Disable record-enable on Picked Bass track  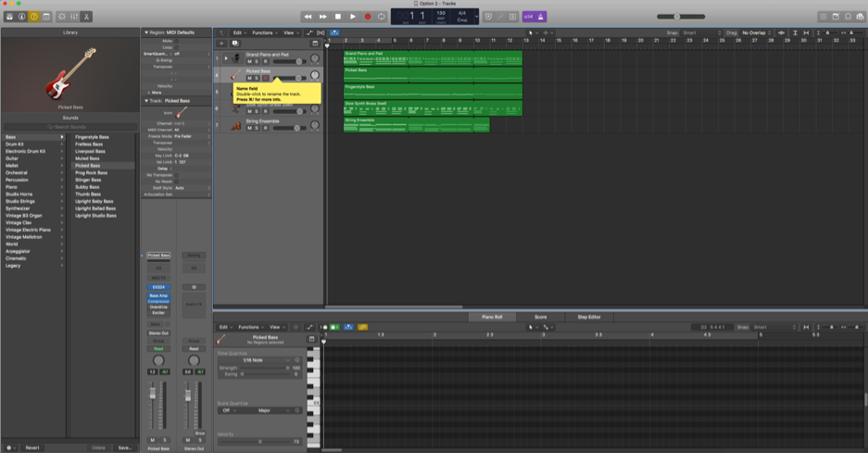click(x=265, y=78)
